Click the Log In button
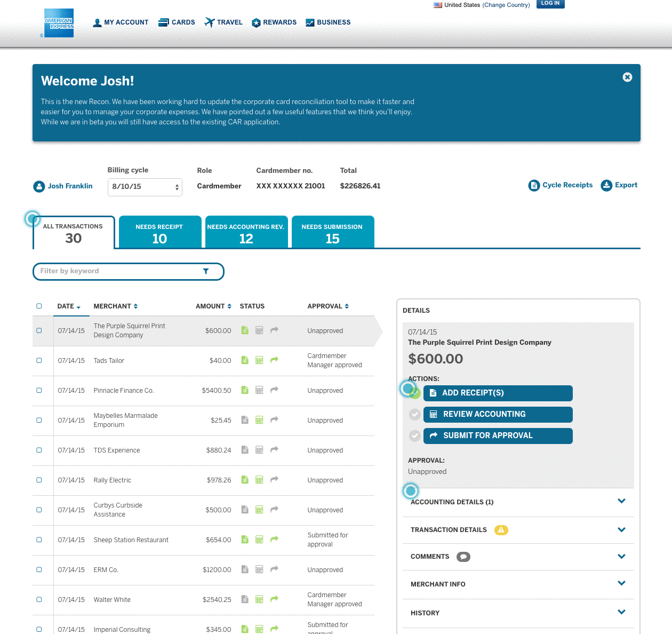The height and width of the screenshot is (634, 672). (x=550, y=4)
